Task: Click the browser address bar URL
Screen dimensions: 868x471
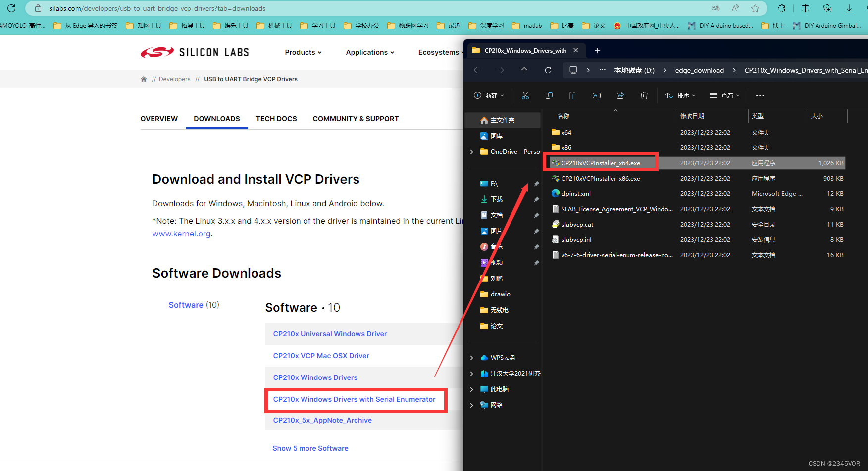Action: coord(157,8)
